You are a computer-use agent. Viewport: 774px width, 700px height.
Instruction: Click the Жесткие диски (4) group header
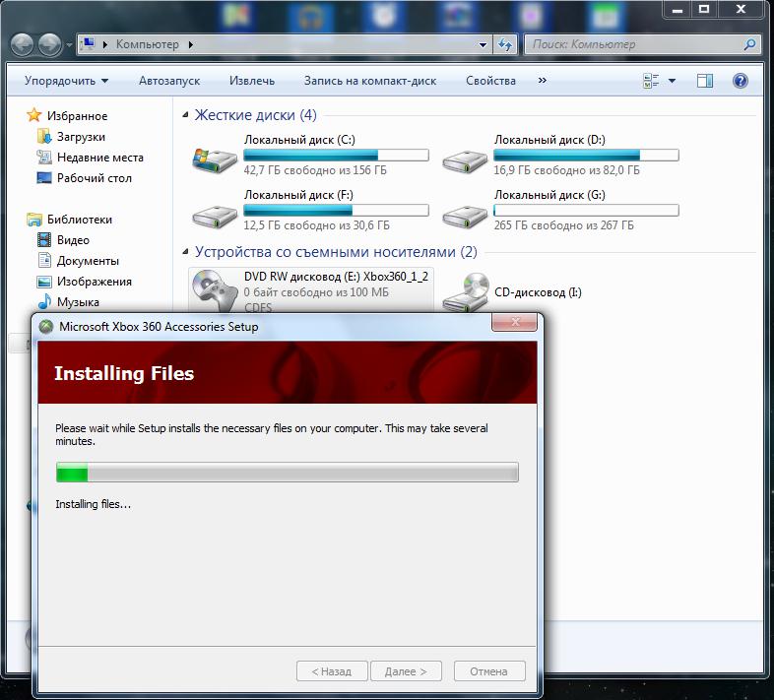256,115
